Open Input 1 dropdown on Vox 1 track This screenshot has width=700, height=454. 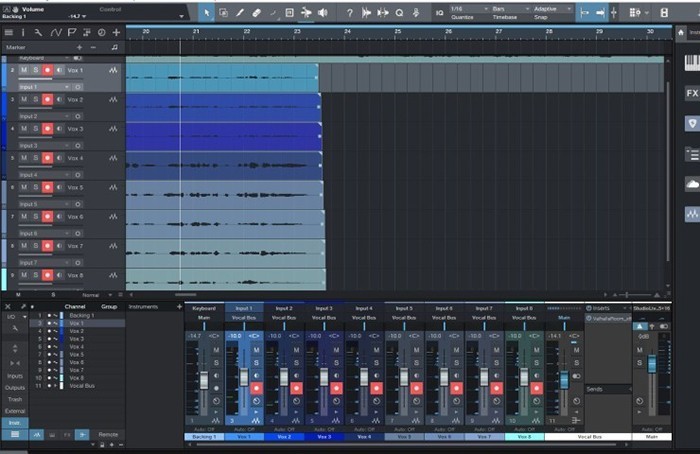click(x=44, y=87)
